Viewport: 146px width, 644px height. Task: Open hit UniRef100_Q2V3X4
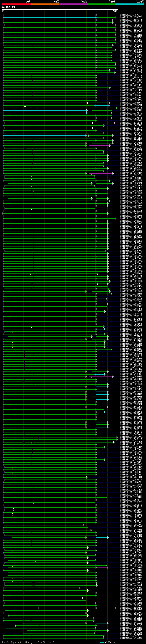click(131, 67)
